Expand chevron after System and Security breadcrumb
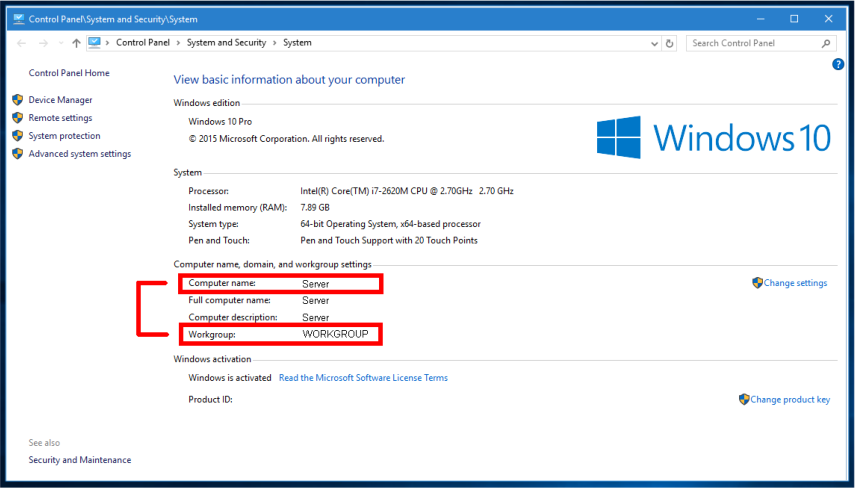The width and height of the screenshot is (855, 488). point(274,43)
